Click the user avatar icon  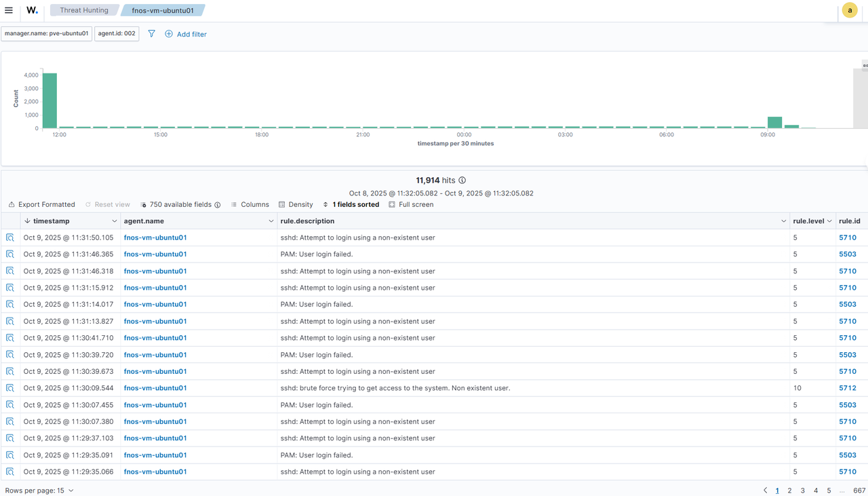click(x=849, y=10)
